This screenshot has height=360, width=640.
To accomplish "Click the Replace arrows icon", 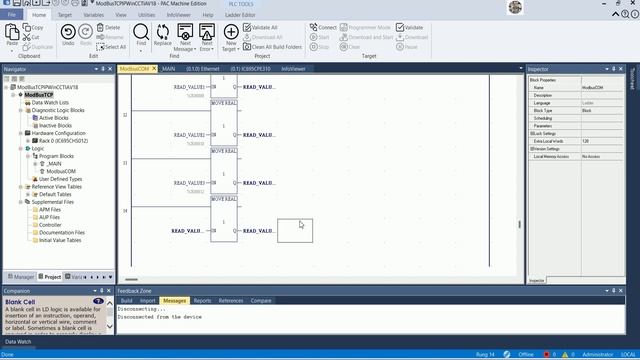I will tap(162, 32).
